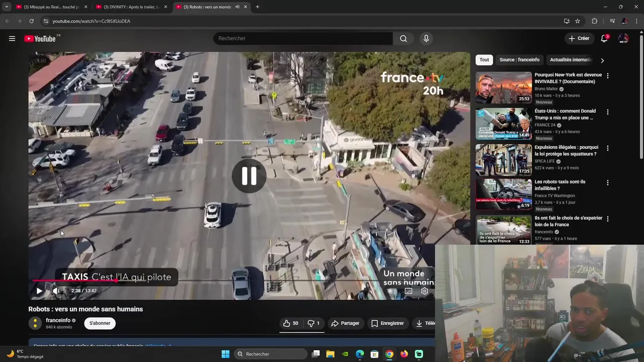Viewport: 644px width, 362px height.
Task: Select the Source : franceinfo chip
Action: pos(519,60)
